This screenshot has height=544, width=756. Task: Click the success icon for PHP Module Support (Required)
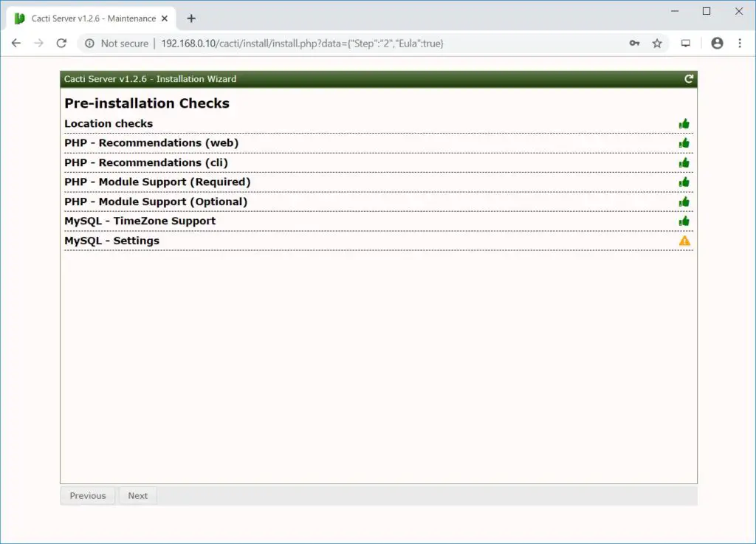[684, 182]
